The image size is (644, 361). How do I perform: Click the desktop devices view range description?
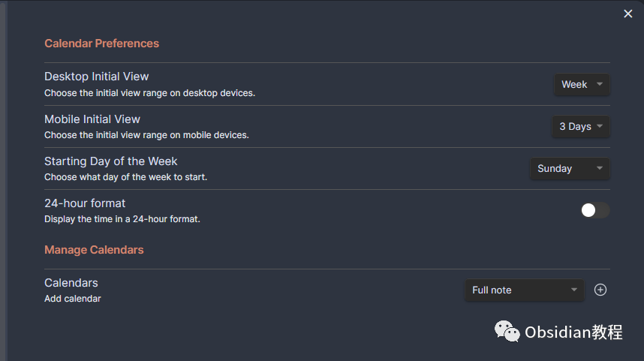(149, 93)
